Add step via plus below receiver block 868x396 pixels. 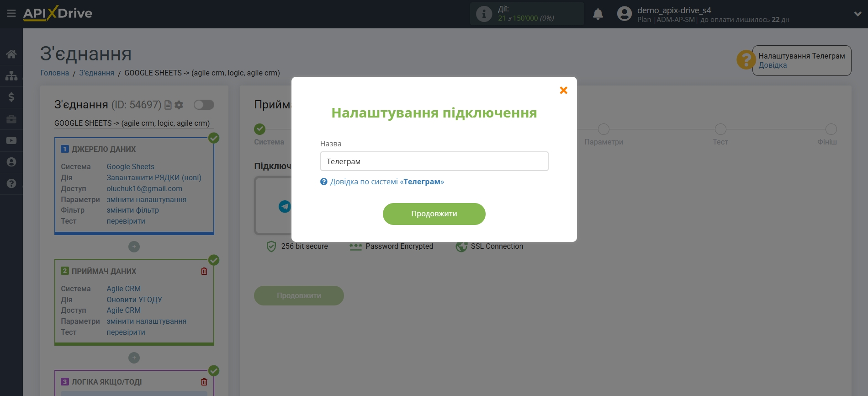(x=134, y=358)
